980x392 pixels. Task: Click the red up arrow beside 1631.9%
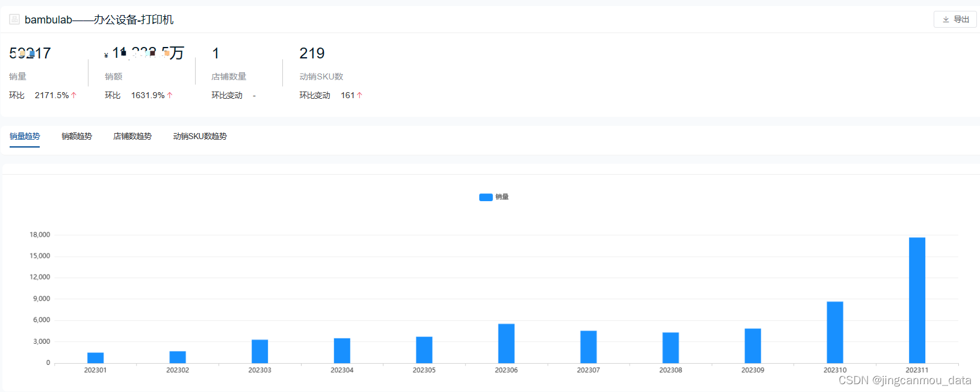(x=170, y=95)
